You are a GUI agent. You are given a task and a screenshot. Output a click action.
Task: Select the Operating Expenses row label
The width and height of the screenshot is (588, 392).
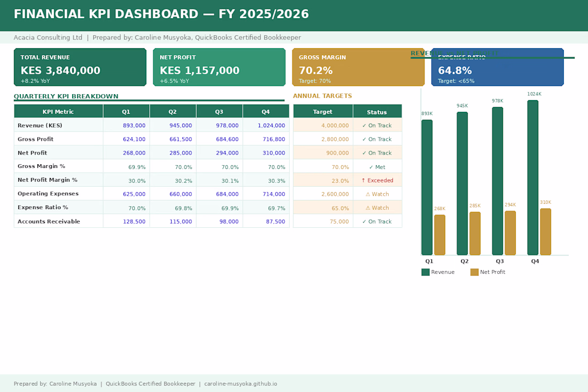point(48,194)
